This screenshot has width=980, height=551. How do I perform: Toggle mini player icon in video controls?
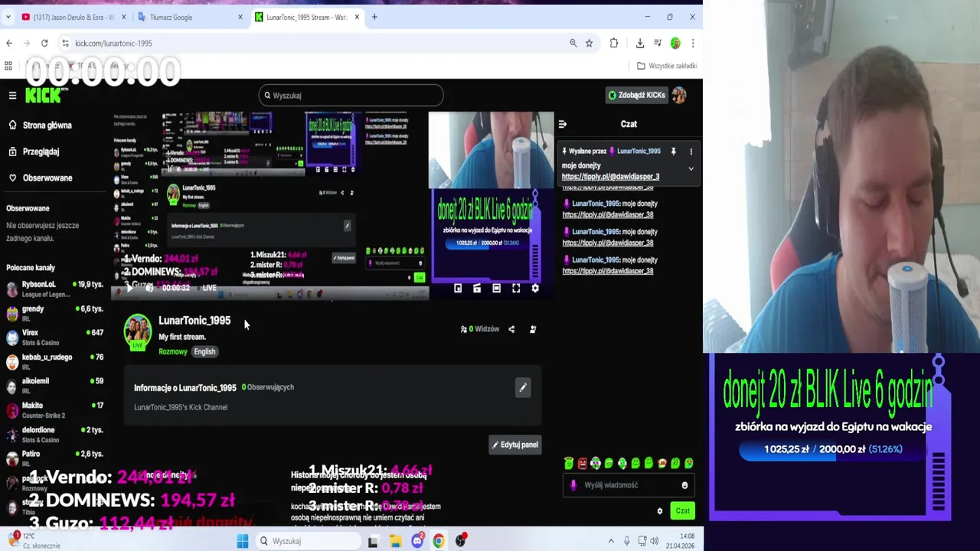[x=458, y=289]
